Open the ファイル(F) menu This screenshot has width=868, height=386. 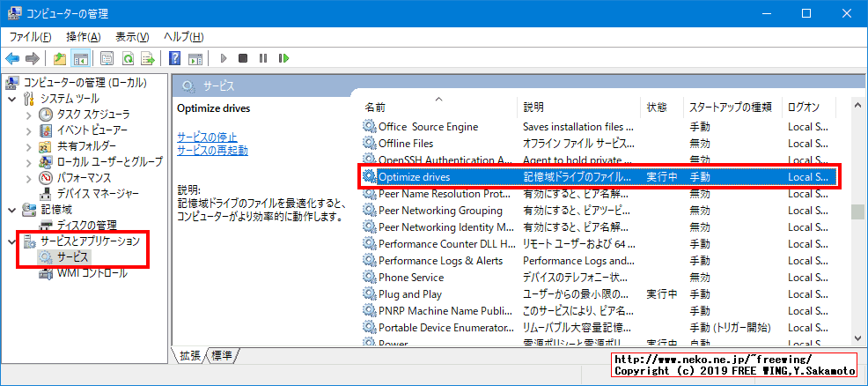(x=31, y=37)
